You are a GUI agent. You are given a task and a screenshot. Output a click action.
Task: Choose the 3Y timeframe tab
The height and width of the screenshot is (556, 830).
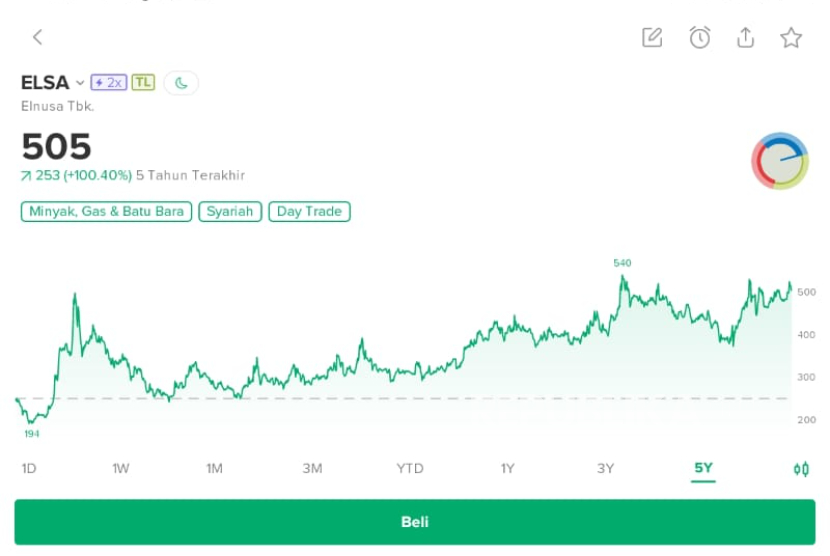(x=606, y=469)
